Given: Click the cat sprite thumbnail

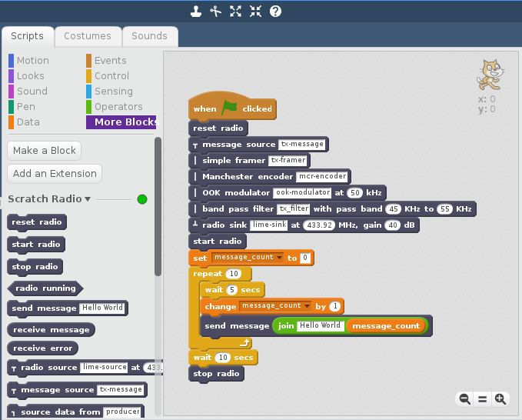Looking at the screenshot, I should coord(490,75).
